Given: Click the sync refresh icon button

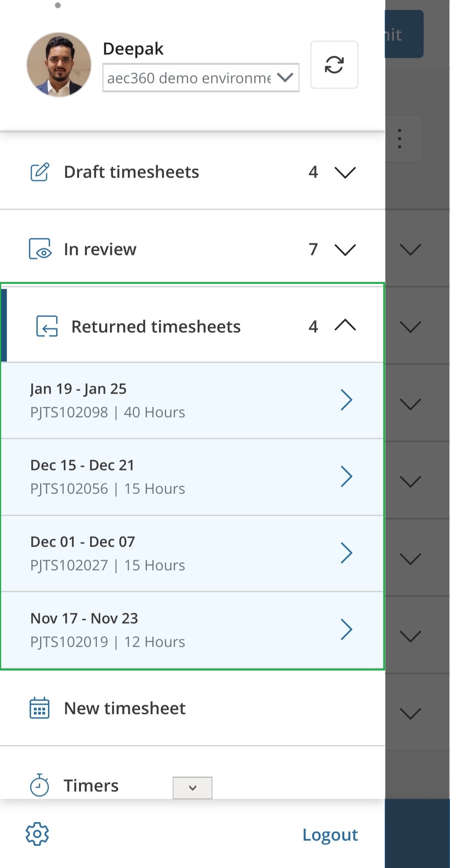Looking at the screenshot, I should click(x=334, y=65).
